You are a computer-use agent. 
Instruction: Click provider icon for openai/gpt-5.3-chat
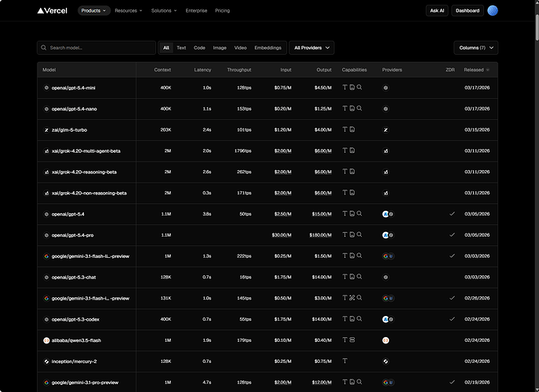[386, 278]
